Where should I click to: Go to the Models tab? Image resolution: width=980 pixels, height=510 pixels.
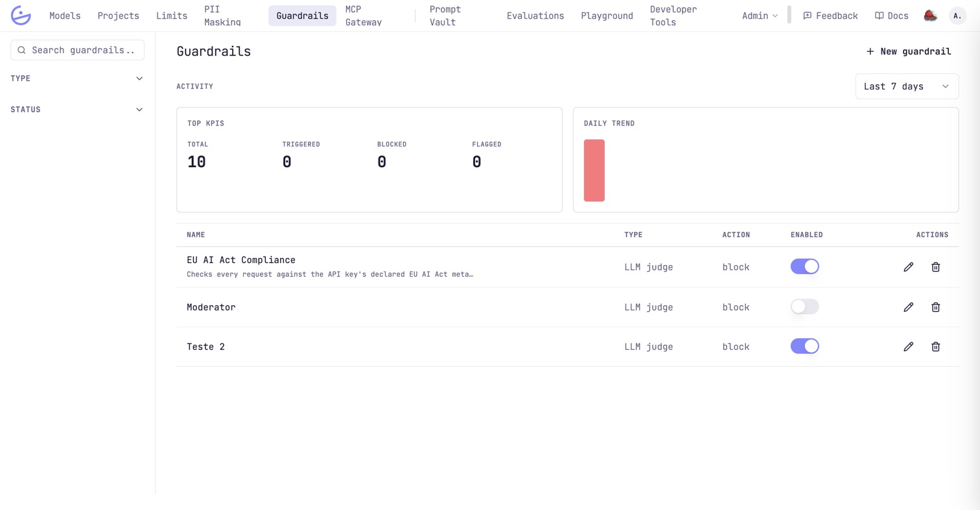(65, 16)
